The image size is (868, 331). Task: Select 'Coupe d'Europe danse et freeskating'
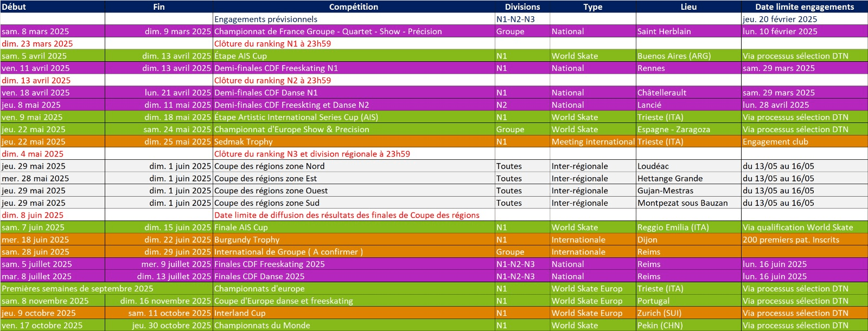click(x=354, y=301)
